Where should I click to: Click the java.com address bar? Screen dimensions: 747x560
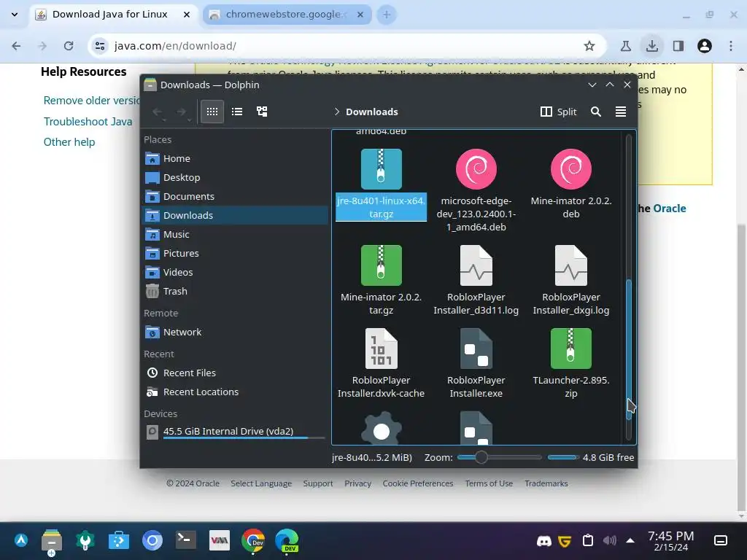(x=348, y=46)
